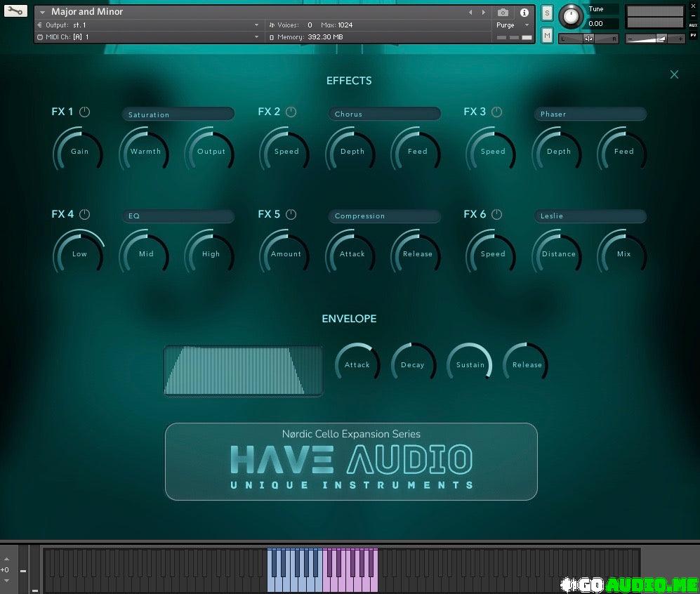Click the pan center marker icon
The height and width of the screenshot is (594, 700).
pos(589,39)
